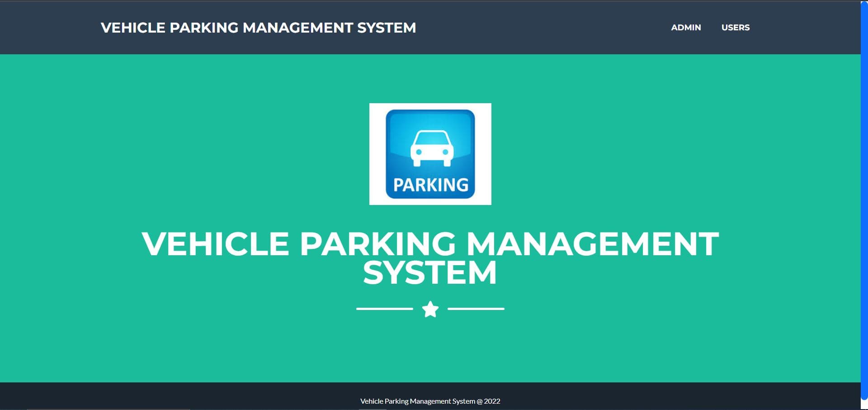Click the large VEHICLE PARKING MANAGEMENT SYSTEM hero heading
The width and height of the screenshot is (868, 410).
429,258
